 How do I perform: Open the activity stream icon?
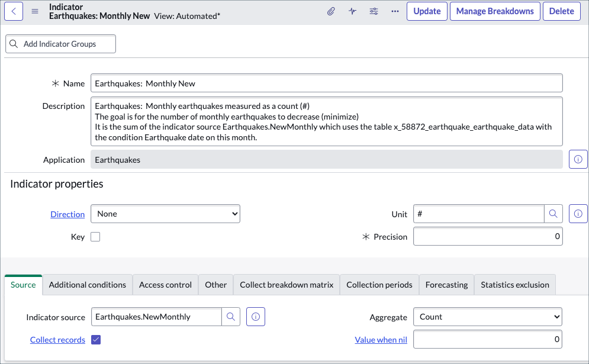click(352, 11)
